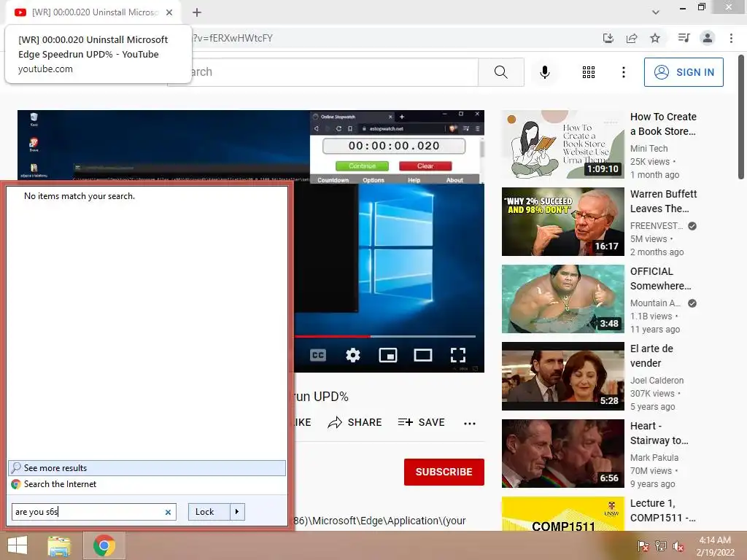Open the Heart - Stairway to Heaven video

click(563, 454)
